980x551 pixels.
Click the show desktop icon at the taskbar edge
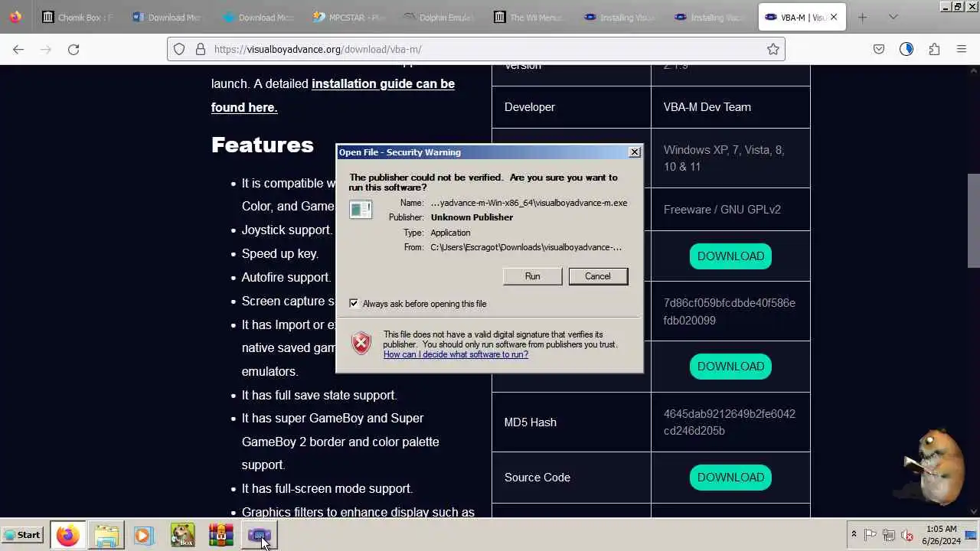(970, 535)
